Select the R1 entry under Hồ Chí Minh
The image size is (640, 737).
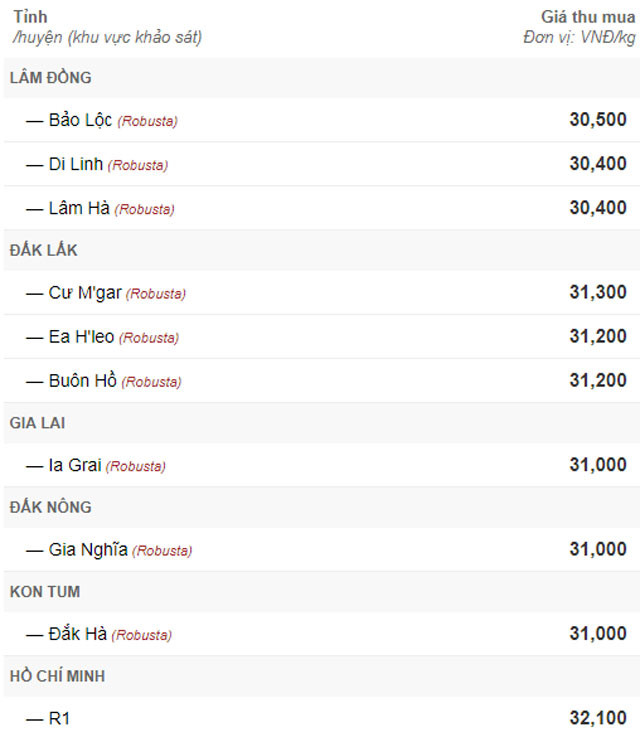click(x=60, y=718)
